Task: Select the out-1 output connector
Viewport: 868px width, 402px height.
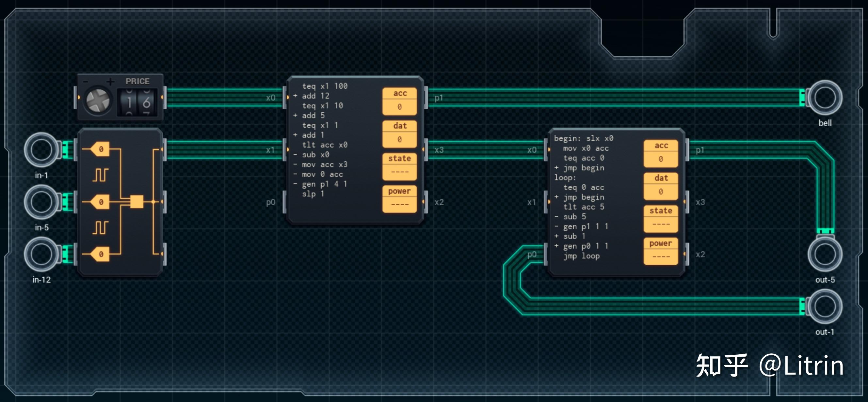Action: click(825, 306)
